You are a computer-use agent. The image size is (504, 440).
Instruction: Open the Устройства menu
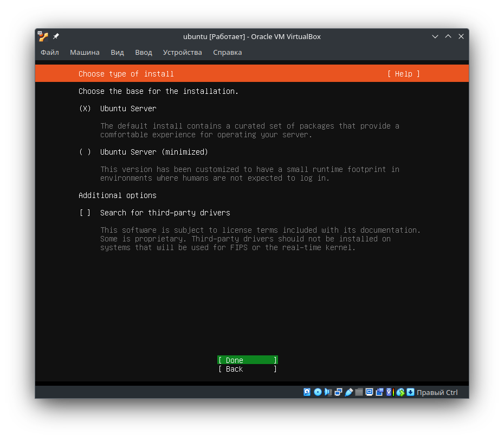click(x=183, y=53)
